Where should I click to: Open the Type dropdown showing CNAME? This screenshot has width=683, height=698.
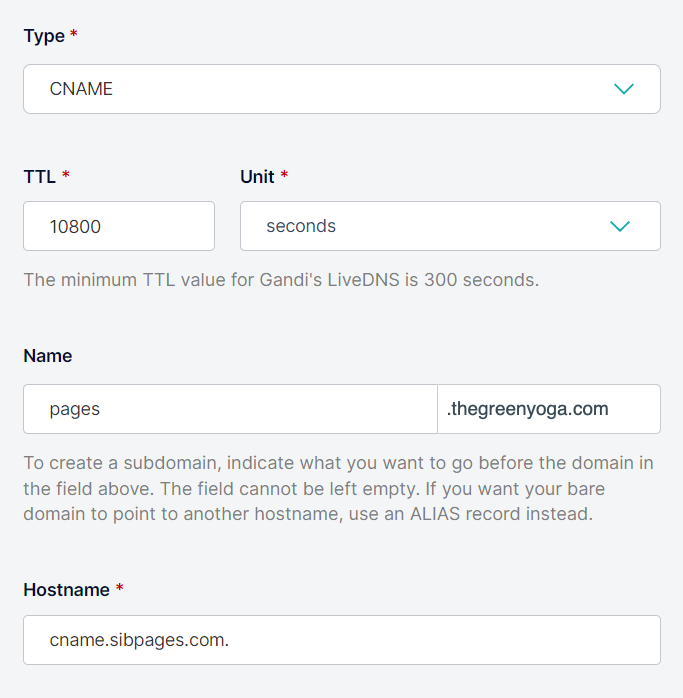point(320,89)
